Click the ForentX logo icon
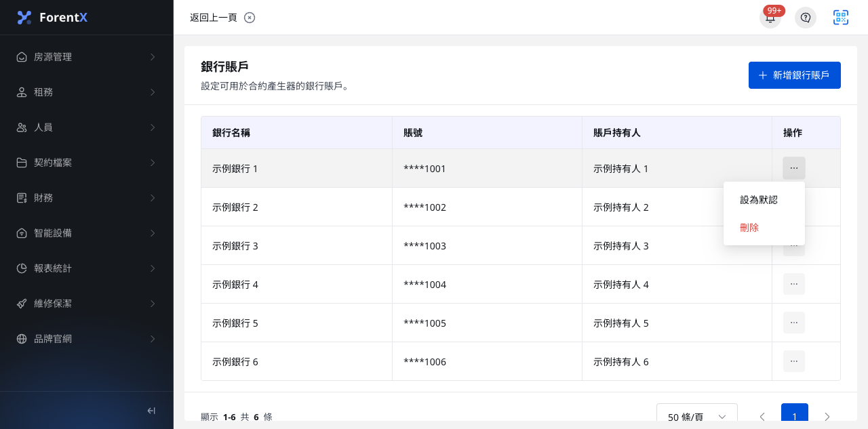 click(24, 18)
